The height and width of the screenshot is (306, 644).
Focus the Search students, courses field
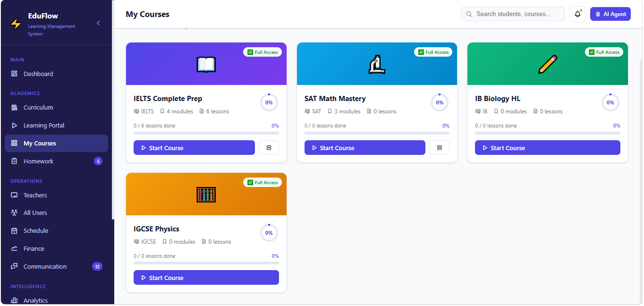[x=513, y=14]
